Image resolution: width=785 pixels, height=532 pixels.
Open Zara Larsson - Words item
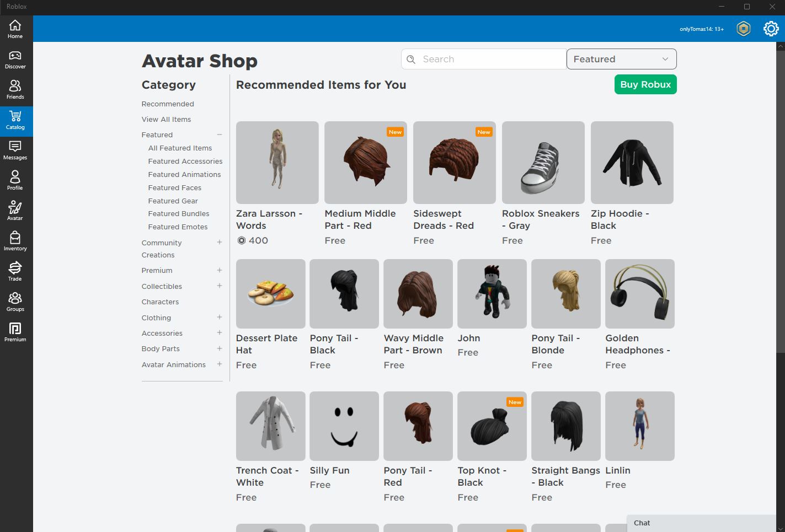[x=277, y=183]
